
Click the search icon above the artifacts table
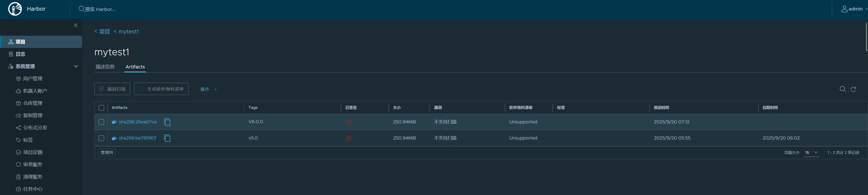pyautogui.click(x=843, y=89)
